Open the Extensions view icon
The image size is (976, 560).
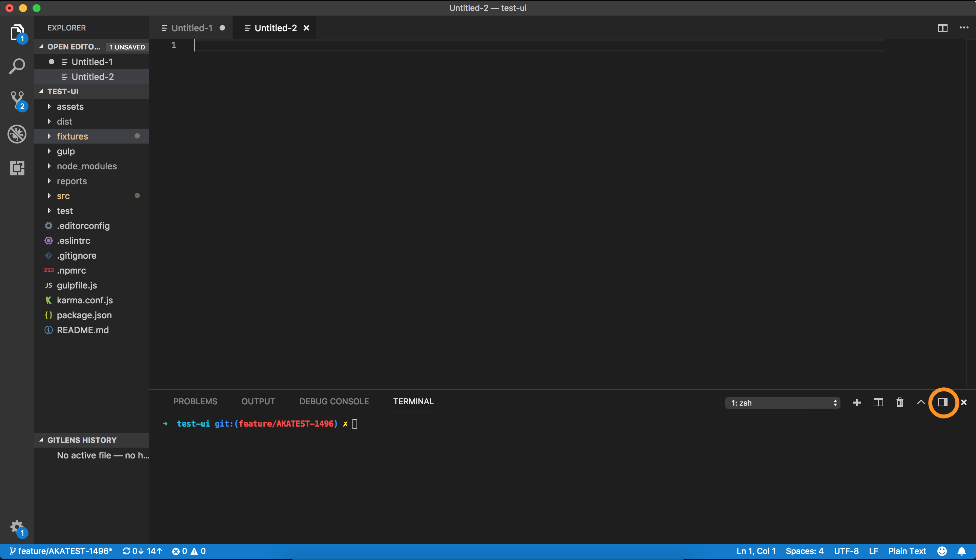click(x=17, y=168)
